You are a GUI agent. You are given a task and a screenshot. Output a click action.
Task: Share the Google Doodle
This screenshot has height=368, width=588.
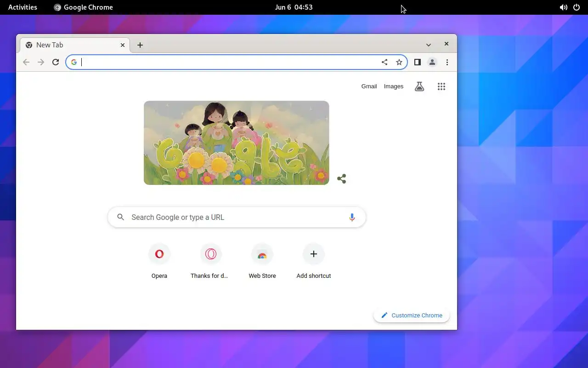[x=341, y=179]
